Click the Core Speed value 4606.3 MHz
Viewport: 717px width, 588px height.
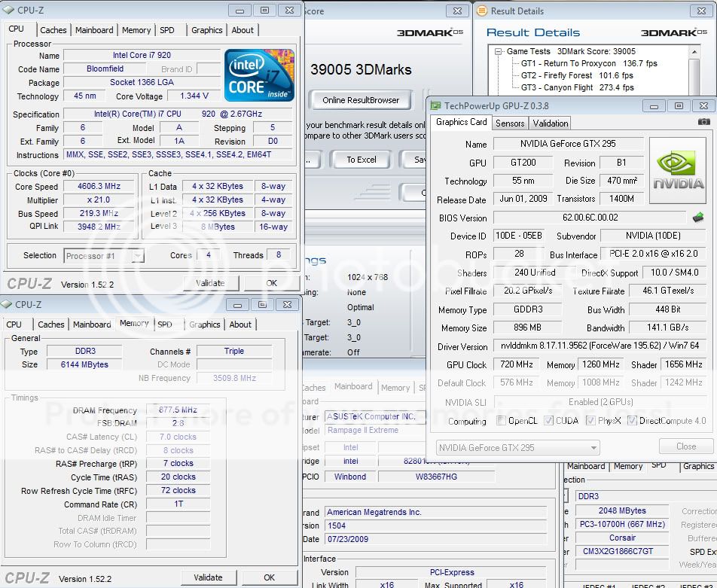(99, 186)
